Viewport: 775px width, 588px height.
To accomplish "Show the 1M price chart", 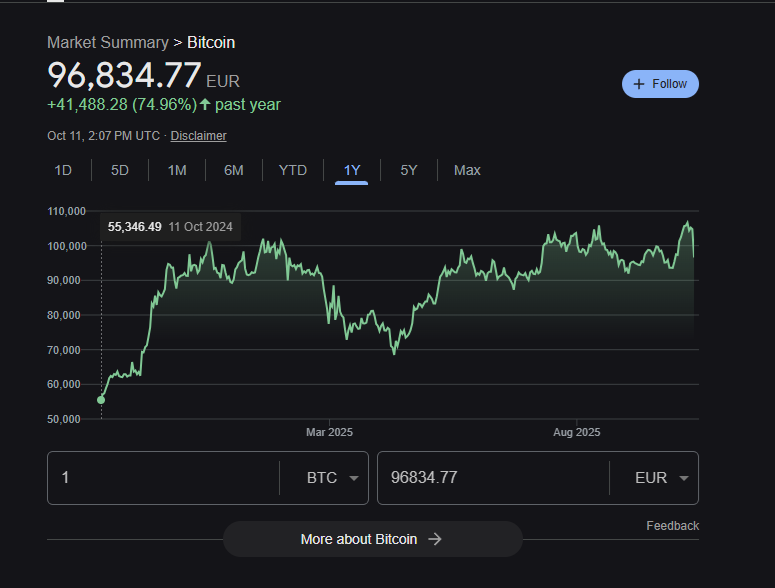I will pos(177,170).
